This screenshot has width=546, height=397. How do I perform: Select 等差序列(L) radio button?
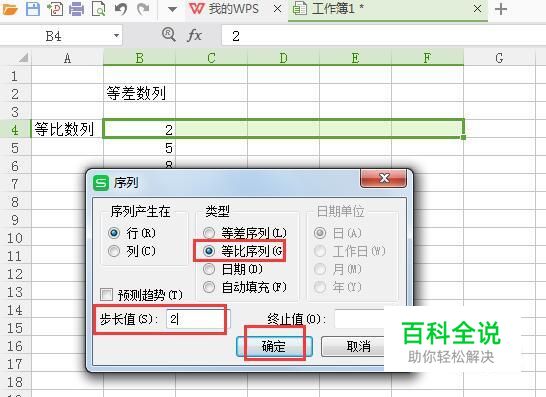coord(209,233)
